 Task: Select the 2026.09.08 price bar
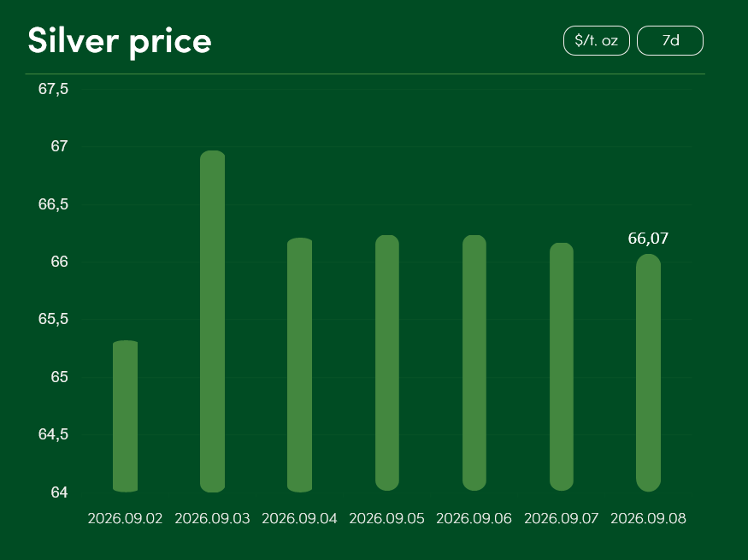648,373
